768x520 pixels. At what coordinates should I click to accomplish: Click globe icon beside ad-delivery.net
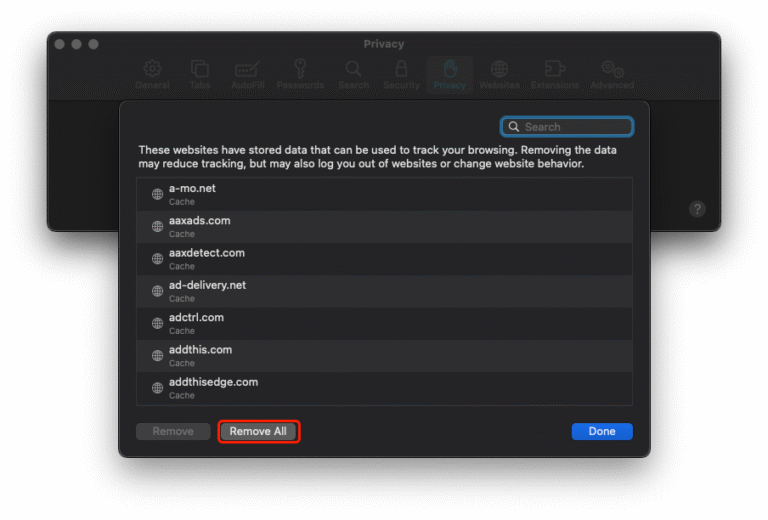pyautogui.click(x=157, y=291)
